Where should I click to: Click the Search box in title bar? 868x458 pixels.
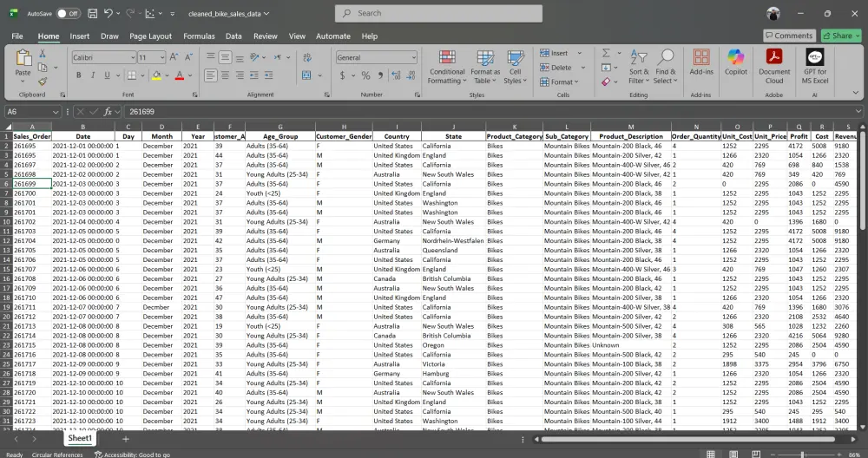pyautogui.click(x=438, y=13)
